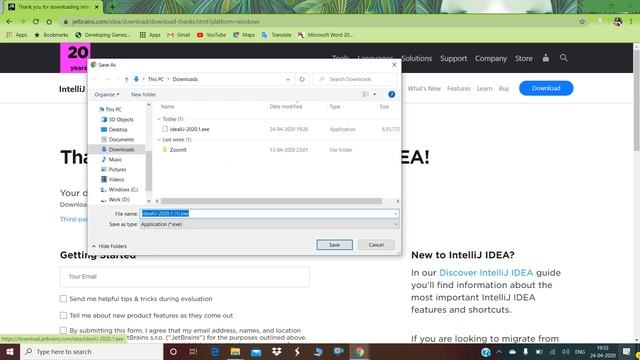Switch to Chrome on the taskbar

point(359,351)
